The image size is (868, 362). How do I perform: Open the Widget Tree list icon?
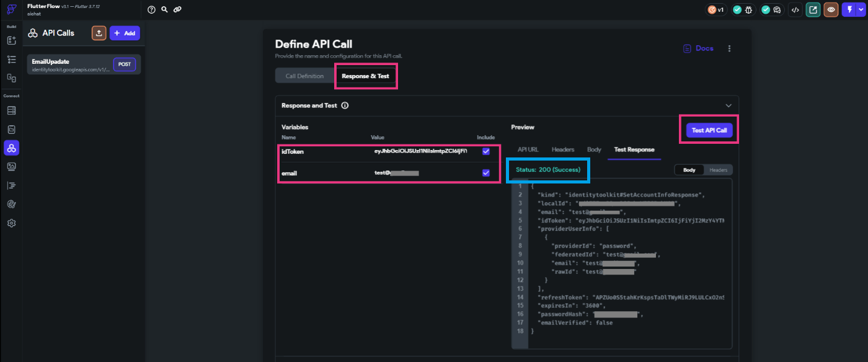(11, 60)
